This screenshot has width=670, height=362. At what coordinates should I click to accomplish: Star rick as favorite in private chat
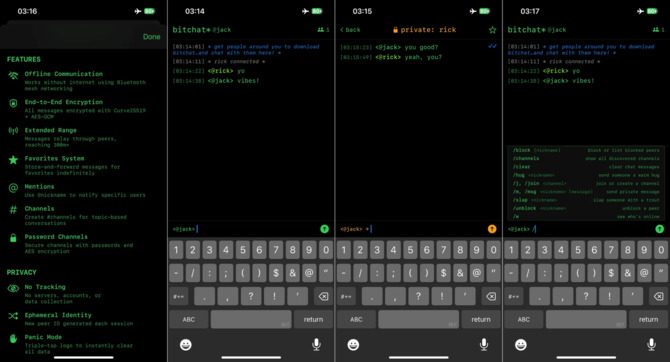tap(492, 30)
